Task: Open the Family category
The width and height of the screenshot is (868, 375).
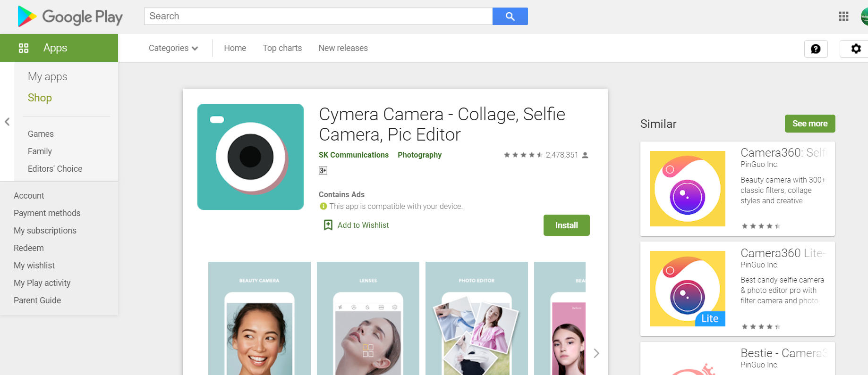Action: (40, 151)
